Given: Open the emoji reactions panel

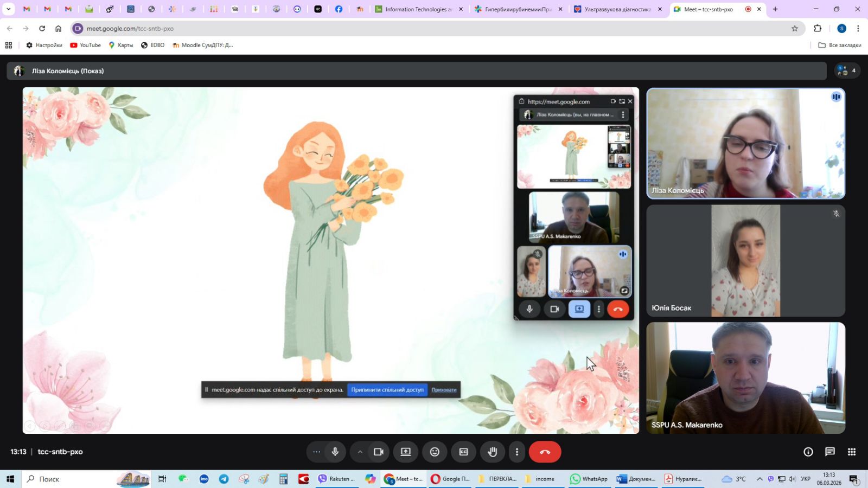Looking at the screenshot, I should [x=435, y=452].
